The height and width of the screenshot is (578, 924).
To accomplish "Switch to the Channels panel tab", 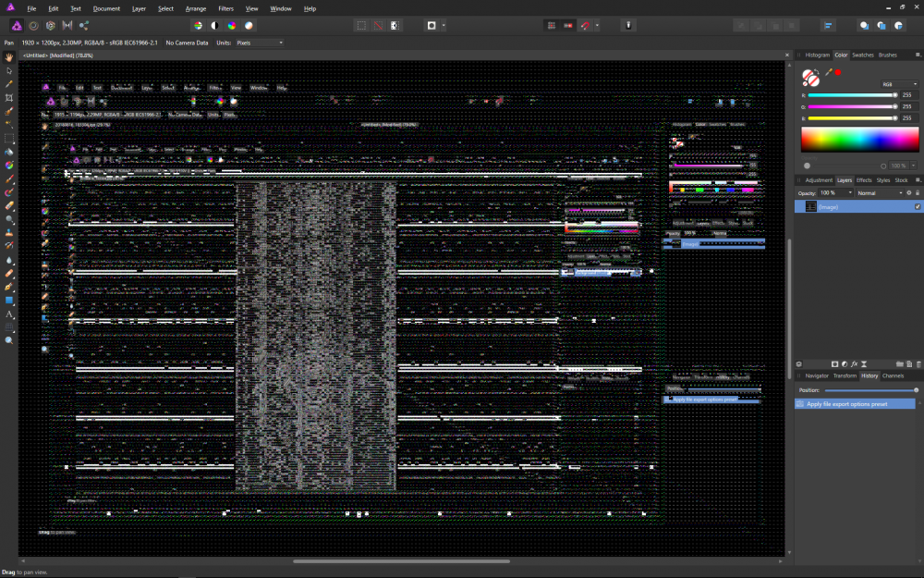I will point(892,375).
